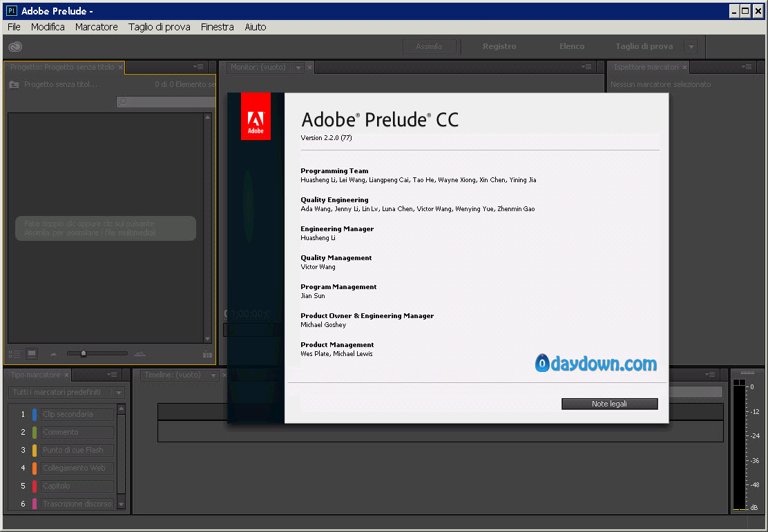Click the Note legali button
Viewport: 768px width, 532px height.
(x=609, y=404)
